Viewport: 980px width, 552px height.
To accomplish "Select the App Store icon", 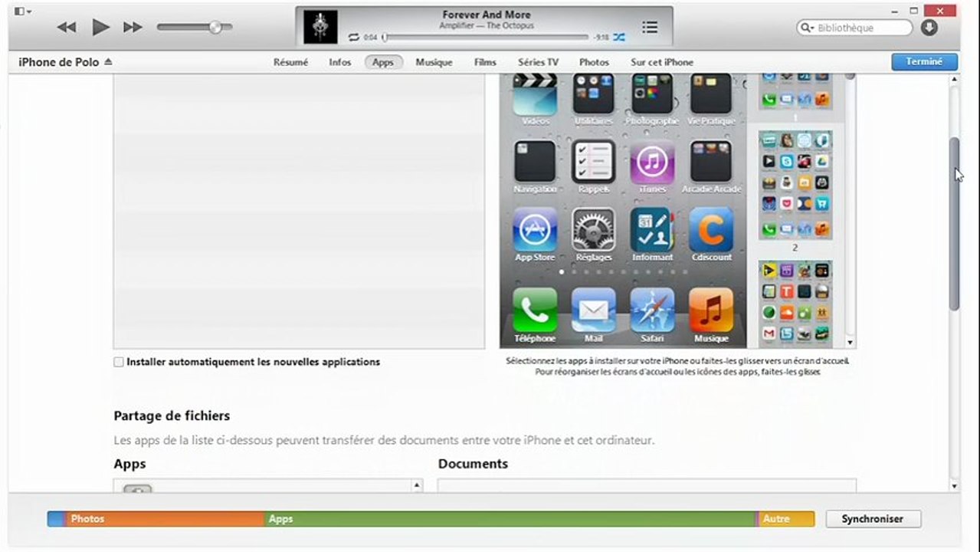I will coord(535,229).
